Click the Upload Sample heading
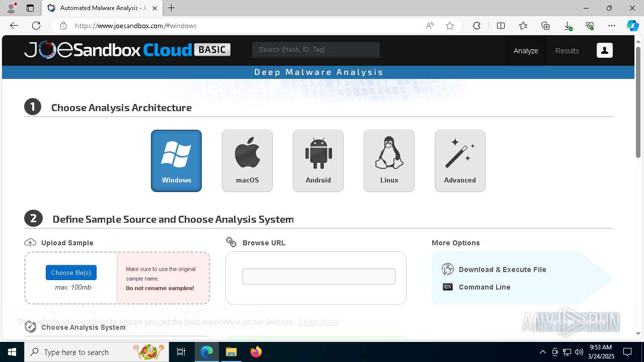The height and width of the screenshot is (362, 644). pyautogui.click(x=67, y=243)
